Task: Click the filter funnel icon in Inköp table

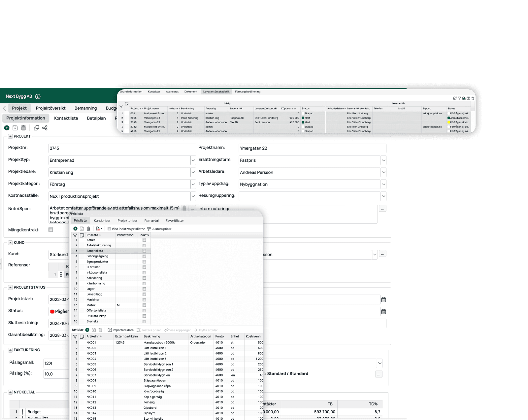Action: tap(121, 106)
